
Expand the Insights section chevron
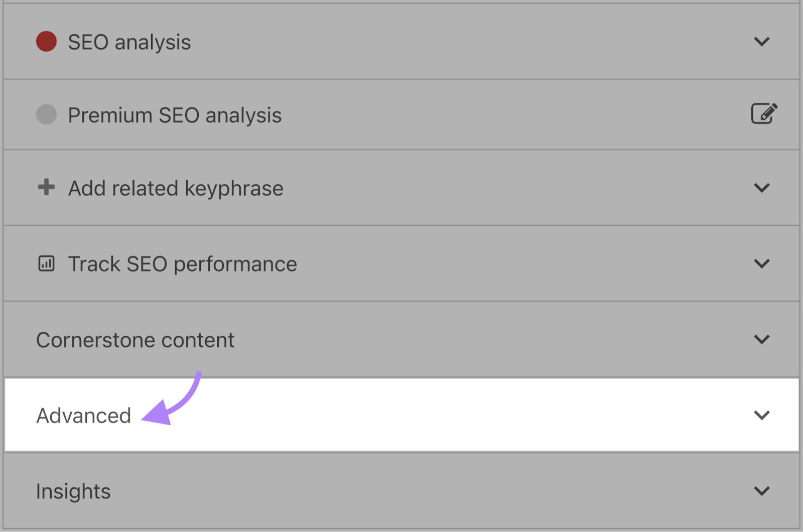point(761,491)
